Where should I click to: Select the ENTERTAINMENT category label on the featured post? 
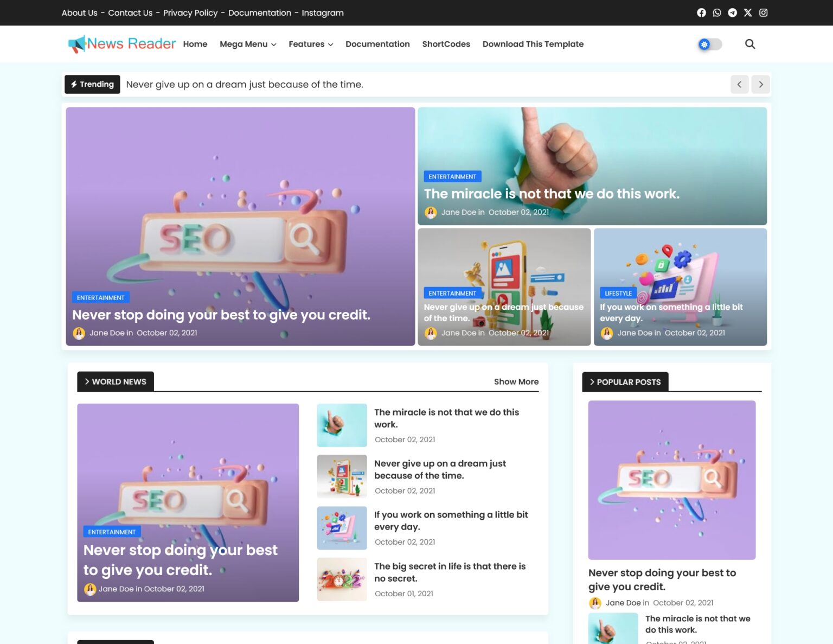tap(101, 297)
